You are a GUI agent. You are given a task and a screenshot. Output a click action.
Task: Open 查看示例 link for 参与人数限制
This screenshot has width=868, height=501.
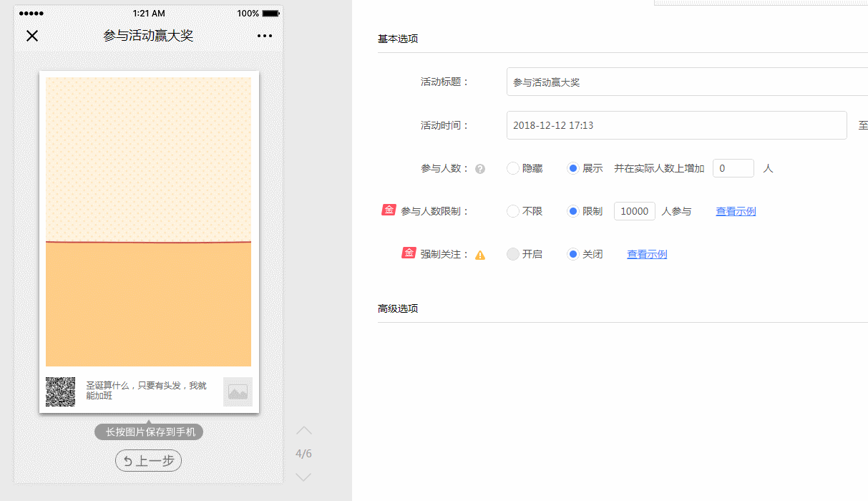pyautogui.click(x=736, y=211)
